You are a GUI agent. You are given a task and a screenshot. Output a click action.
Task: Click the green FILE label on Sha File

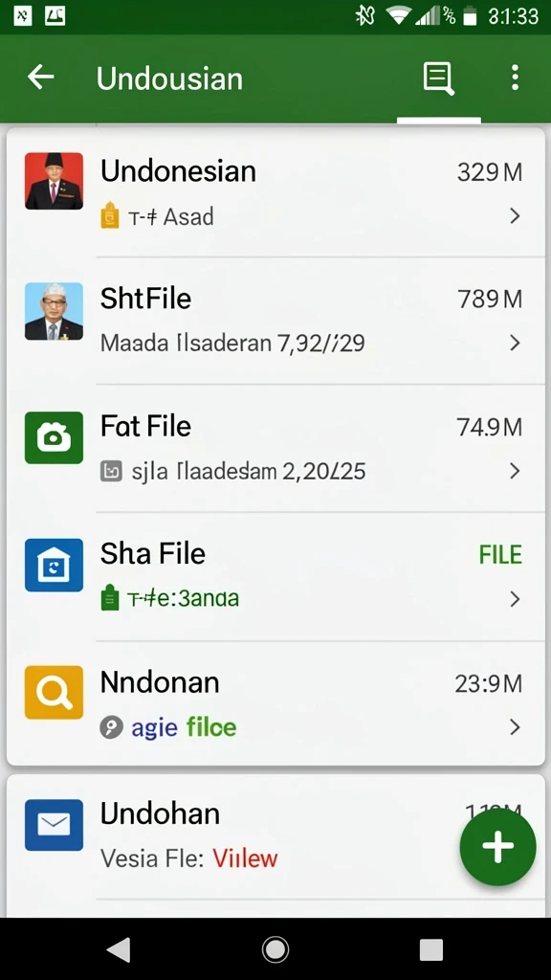tap(500, 555)
